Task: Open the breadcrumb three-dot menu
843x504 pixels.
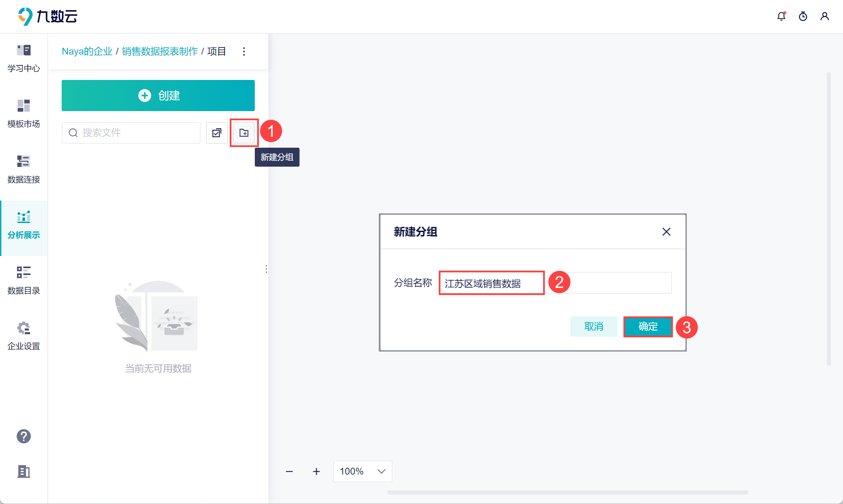Action: coord(244,51)
